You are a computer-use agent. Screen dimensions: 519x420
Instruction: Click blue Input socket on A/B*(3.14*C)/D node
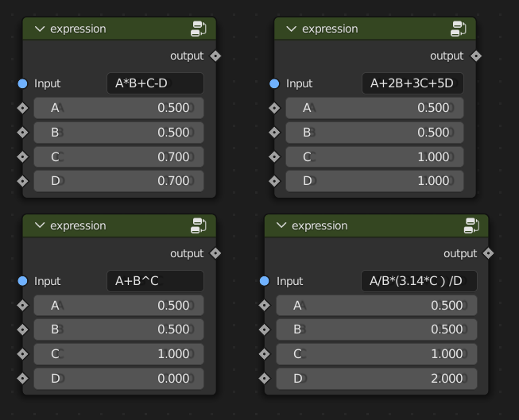pyautogui.click(x=265, y=281)
